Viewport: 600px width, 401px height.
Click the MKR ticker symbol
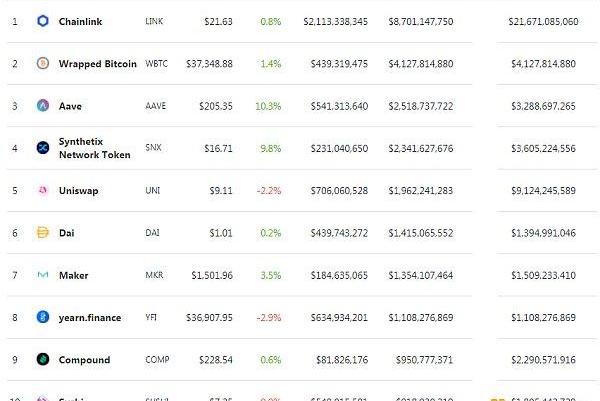click(154, 275)
